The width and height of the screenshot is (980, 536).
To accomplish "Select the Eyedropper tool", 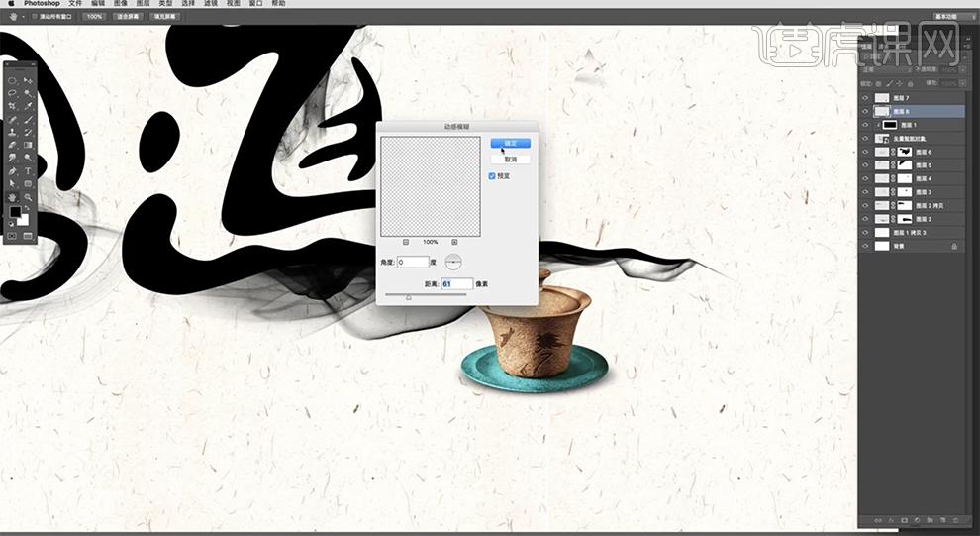I will tap(28, 106).
